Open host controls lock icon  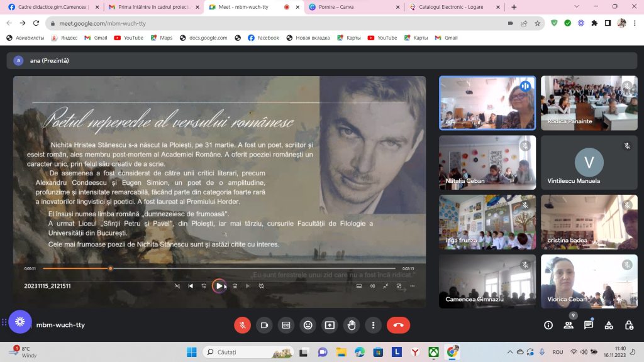pyautogui.click(x=629, y=325)
